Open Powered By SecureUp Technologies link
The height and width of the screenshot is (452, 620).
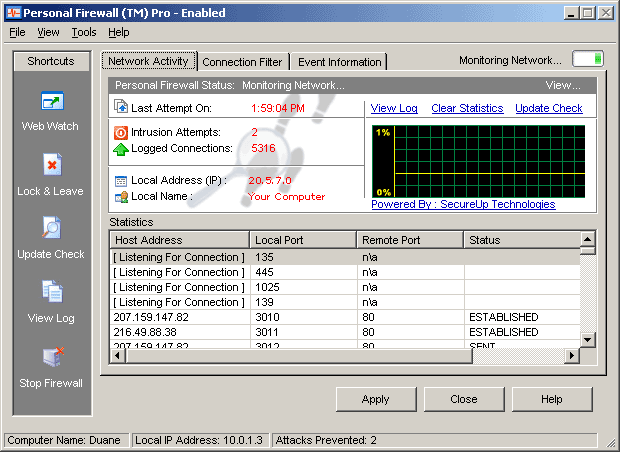[x=463, y=204]
